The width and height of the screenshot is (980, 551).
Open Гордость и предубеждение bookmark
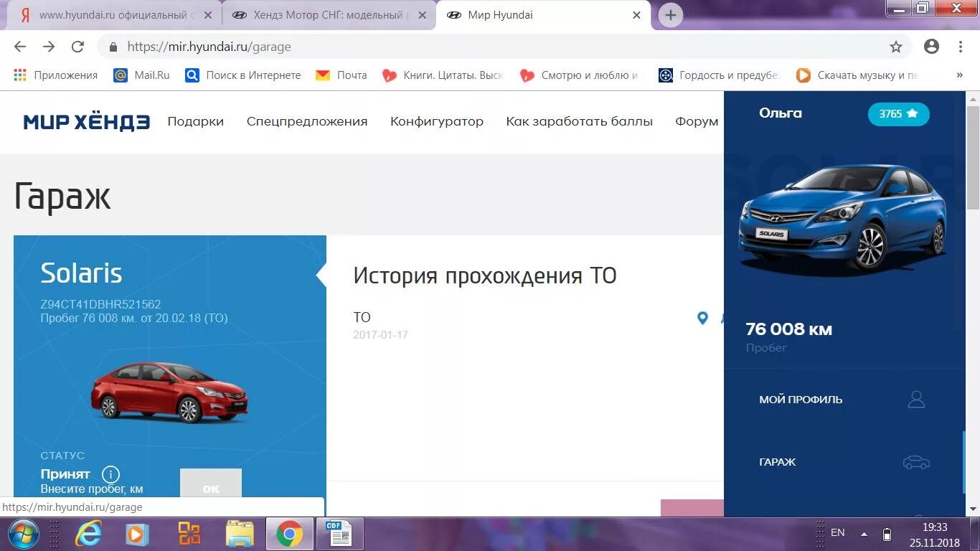(719, 75)
